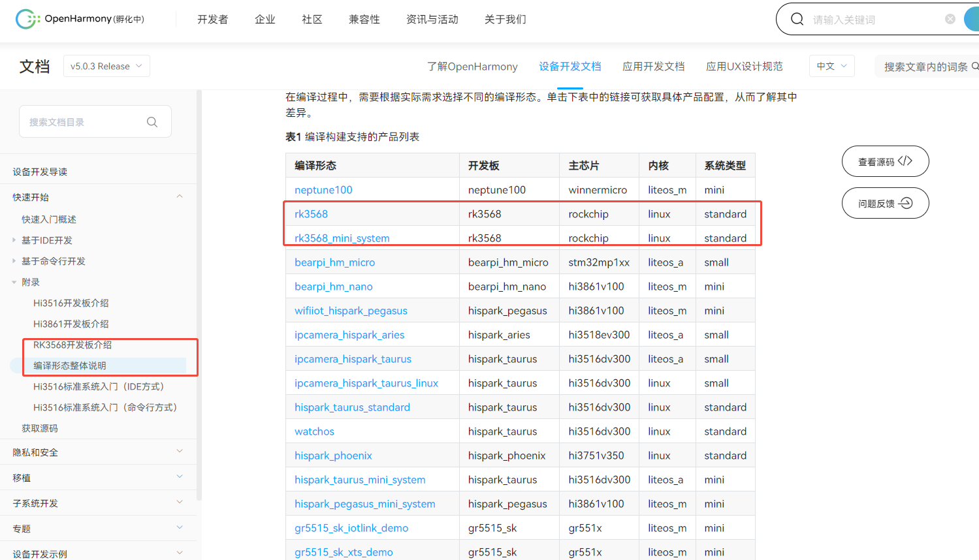979x560 pixels.
Task: Open the 开发者 menu
Action: (213, 19)
